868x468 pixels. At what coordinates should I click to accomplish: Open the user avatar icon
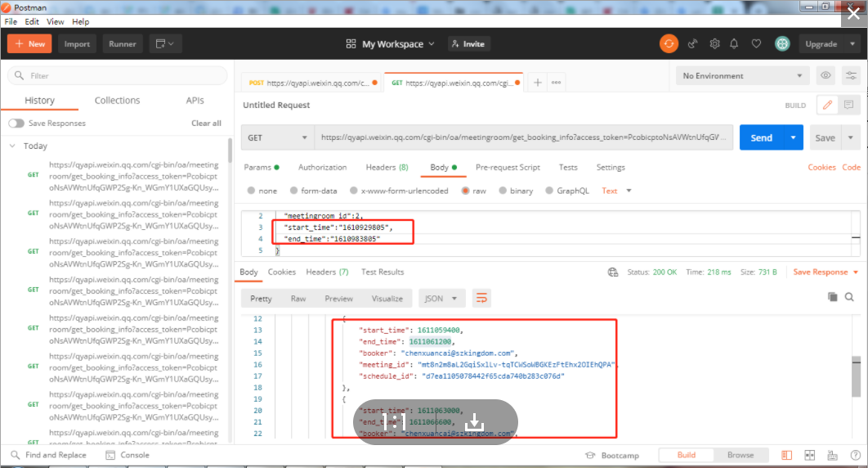[x=782, y=43]
